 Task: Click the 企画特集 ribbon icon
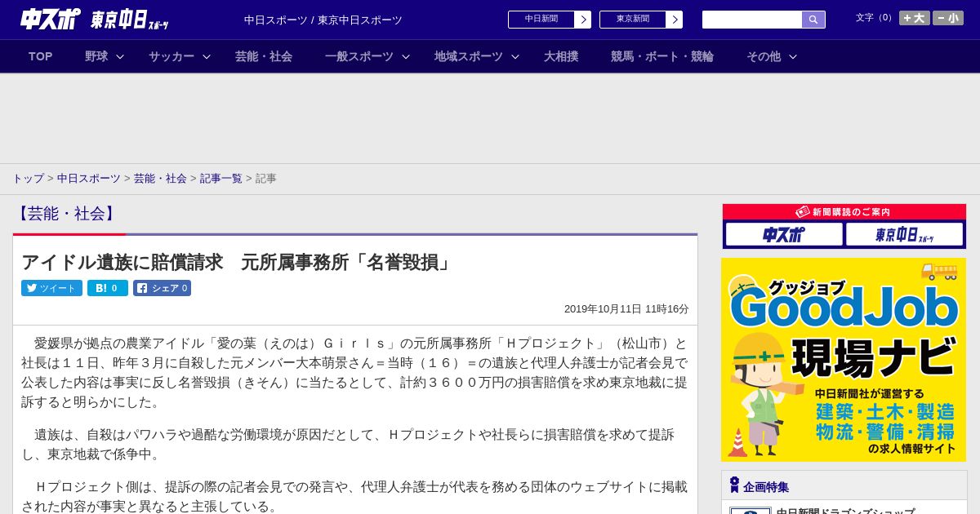pos(734,485)
